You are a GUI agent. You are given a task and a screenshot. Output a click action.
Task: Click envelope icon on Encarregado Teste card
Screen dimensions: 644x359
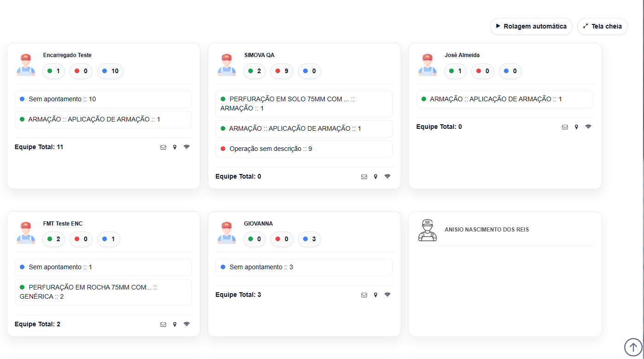(x=163, y=147)
